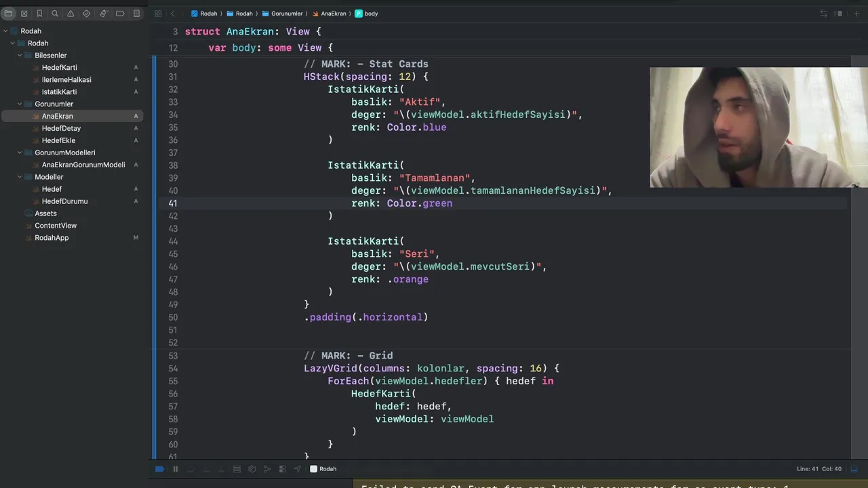Click aktifHedefSayisi on line 34
Viewport: 868px width, 488px height.
click(x=517, y=115)
